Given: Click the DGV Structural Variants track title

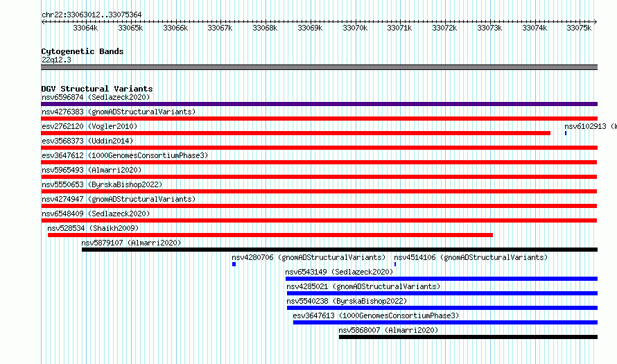Looking at the screenshot, I should (97, 89).
